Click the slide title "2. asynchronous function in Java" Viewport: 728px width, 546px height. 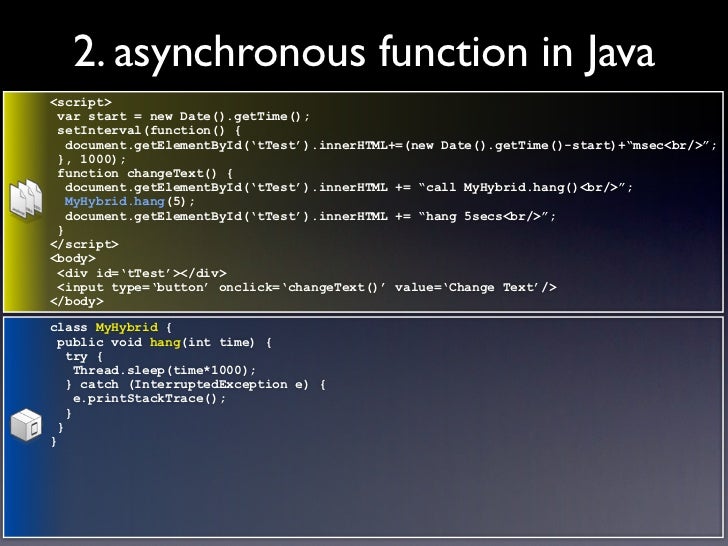(x=364, y=52)
